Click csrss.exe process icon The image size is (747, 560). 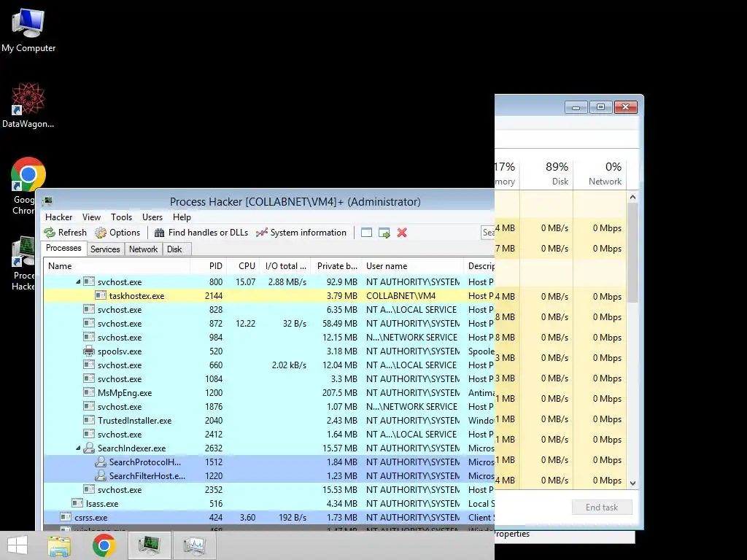[x=66, y=517]
